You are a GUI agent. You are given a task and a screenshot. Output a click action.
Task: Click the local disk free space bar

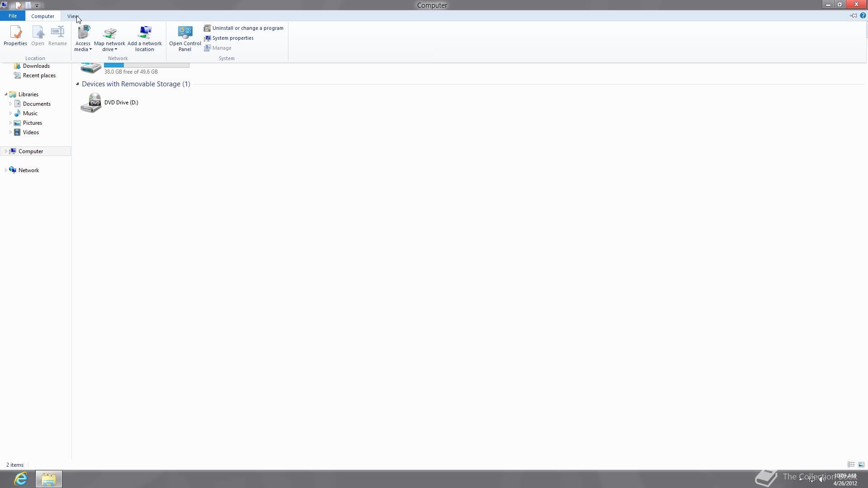click(146, 66)
